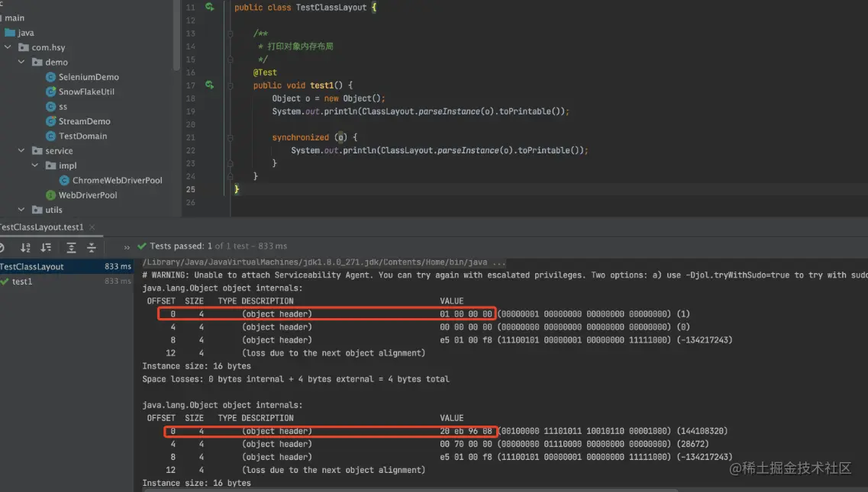Click the com.hsy package folder icon

pyautogui.click(x=23, y=47)
